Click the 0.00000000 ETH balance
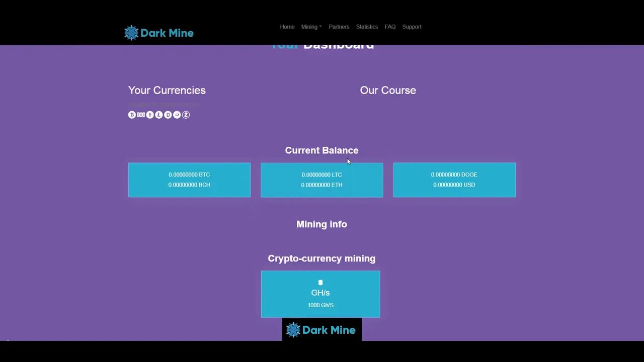The width and height of the screenshot is (644, 362). coord(321,185)
